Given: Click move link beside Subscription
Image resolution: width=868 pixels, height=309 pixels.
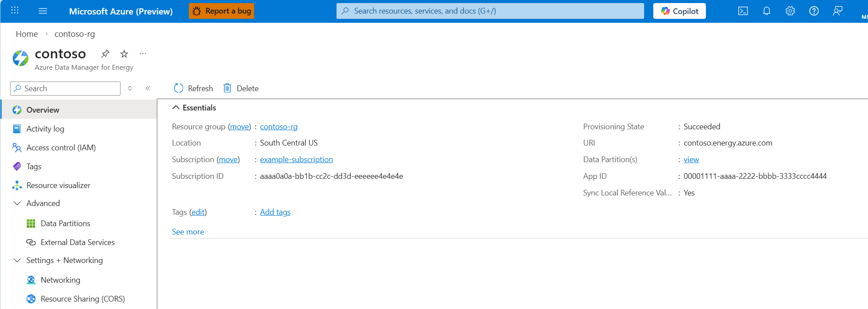Looking at the screenshot, I should pyautogui.click(x=228, y=160).
